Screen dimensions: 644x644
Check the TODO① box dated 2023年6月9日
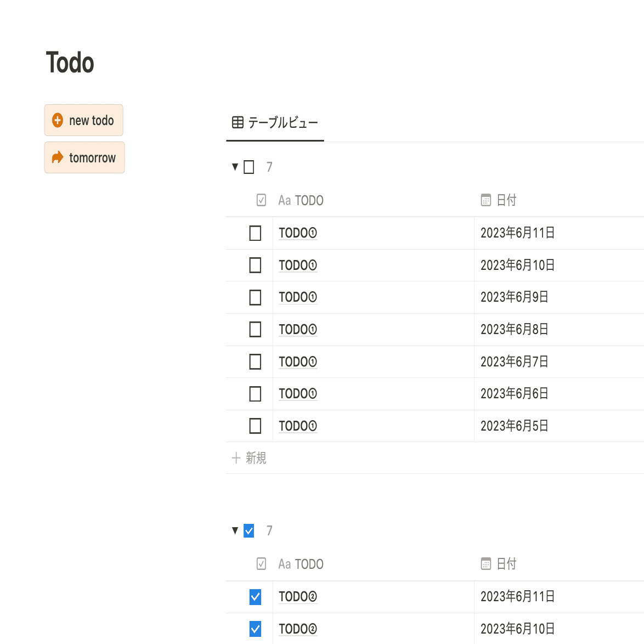tap(255, 297)
